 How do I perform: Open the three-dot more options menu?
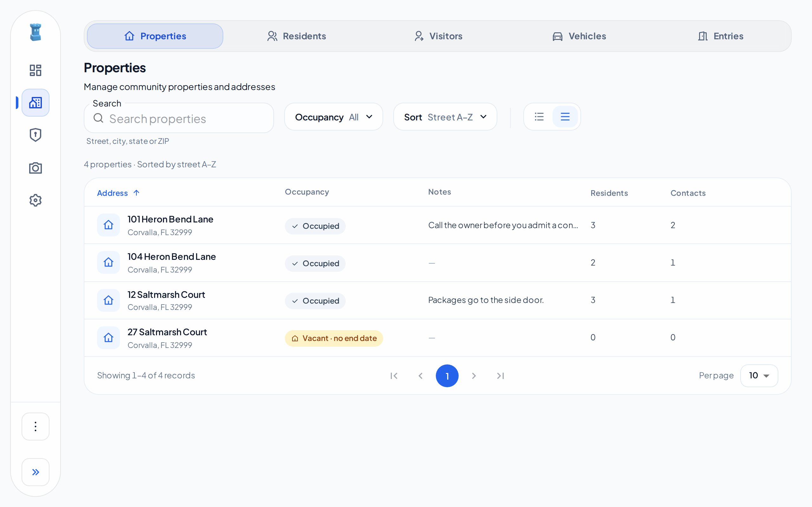[36, 426]
